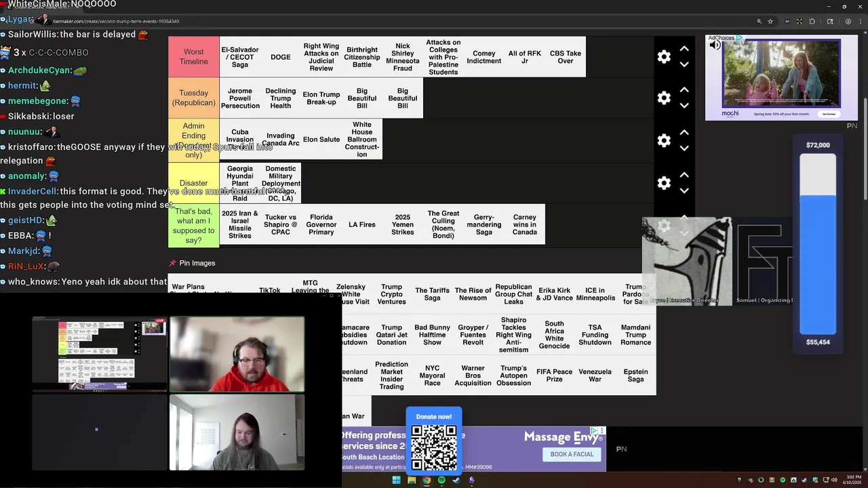Select the All of RFK Jr tile
Image resolution: width=868 pixels, height=488 pixels.
[x=525, y=57]
